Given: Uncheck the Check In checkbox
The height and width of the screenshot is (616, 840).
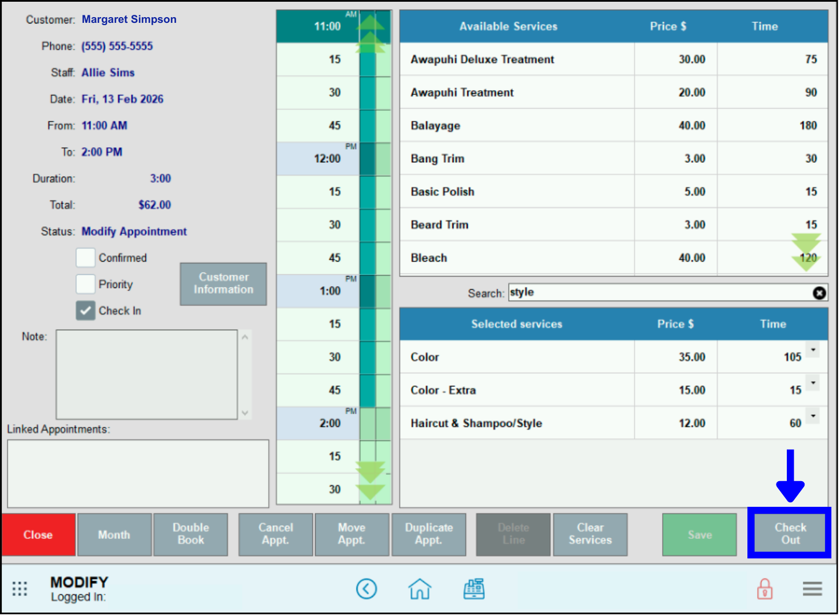Looking at the screenshot, I should point(86,311).
